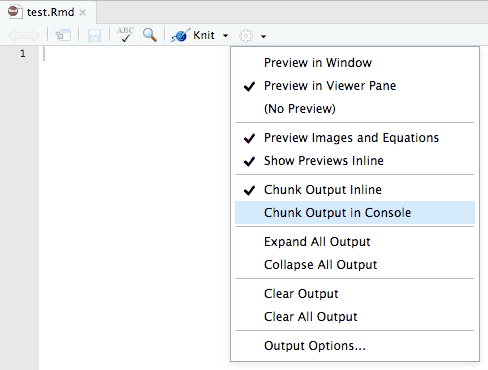Save the document with the floppy disk icon
The image size is (488, 370).
(94, 35)
